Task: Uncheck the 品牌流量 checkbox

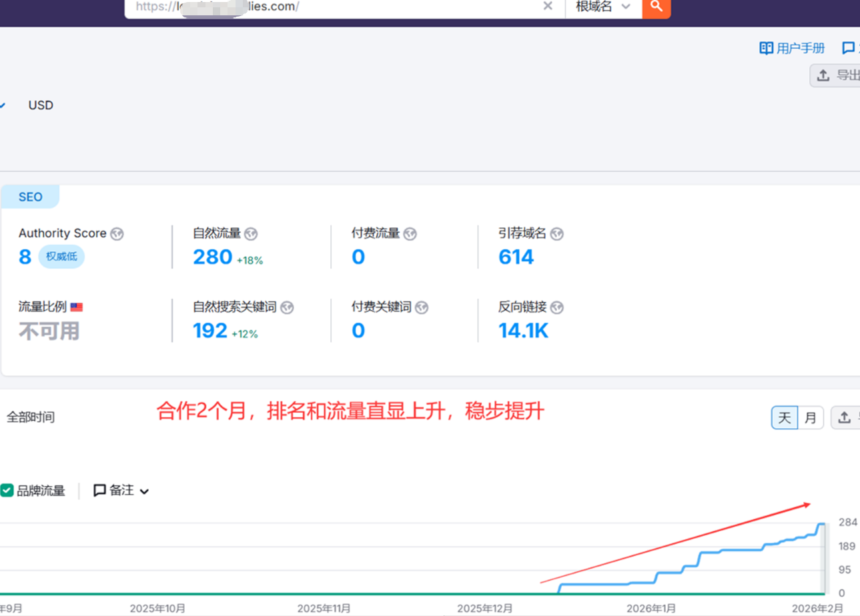Action: 7,491
